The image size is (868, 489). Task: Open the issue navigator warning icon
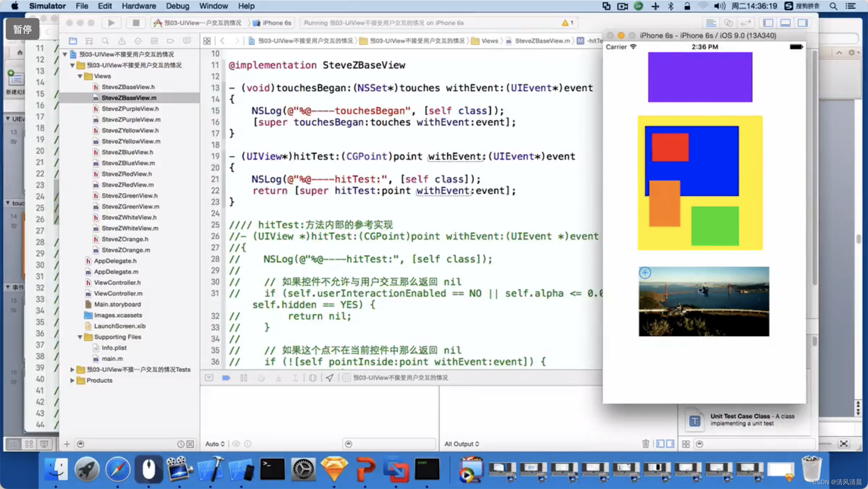pos(122,41)
